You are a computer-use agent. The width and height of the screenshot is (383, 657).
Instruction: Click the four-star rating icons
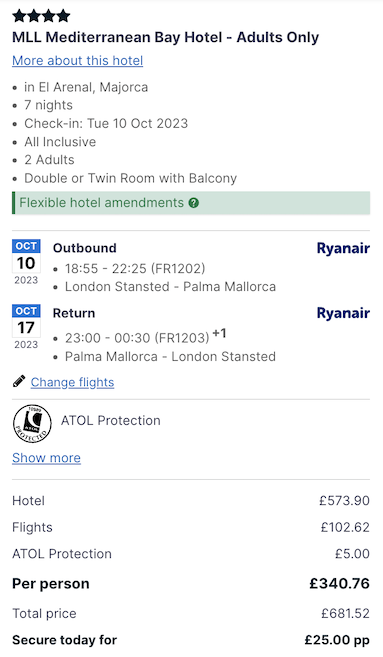[x=41, y=16]
